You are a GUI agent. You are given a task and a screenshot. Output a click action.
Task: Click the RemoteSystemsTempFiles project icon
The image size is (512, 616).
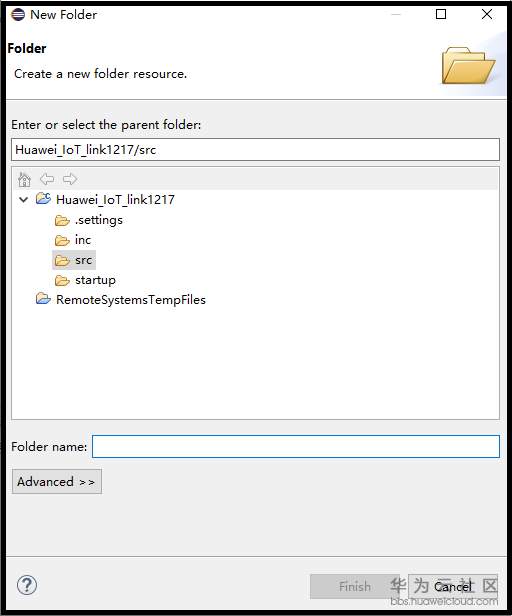point(43,299)
